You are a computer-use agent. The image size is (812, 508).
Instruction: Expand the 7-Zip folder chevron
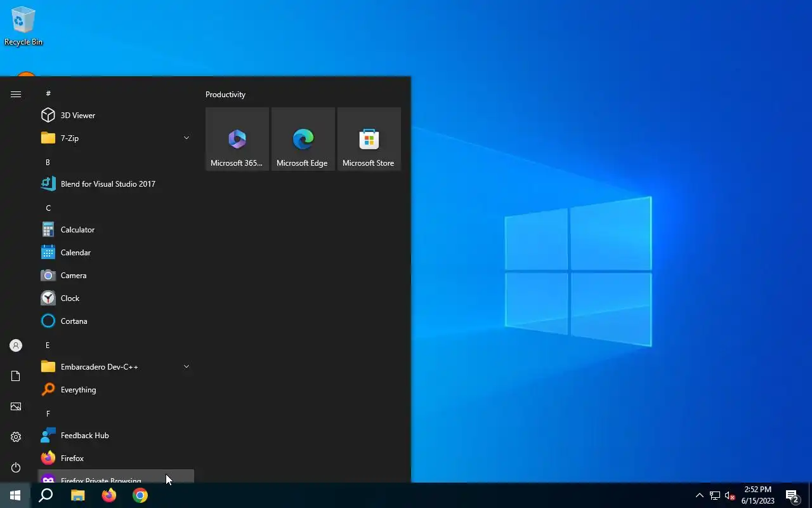187,138
